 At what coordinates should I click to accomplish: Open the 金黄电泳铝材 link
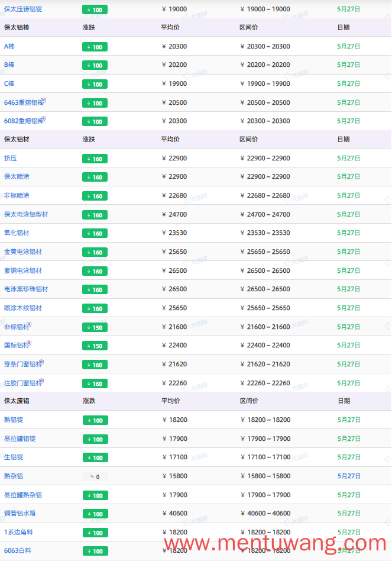[23, 252]
